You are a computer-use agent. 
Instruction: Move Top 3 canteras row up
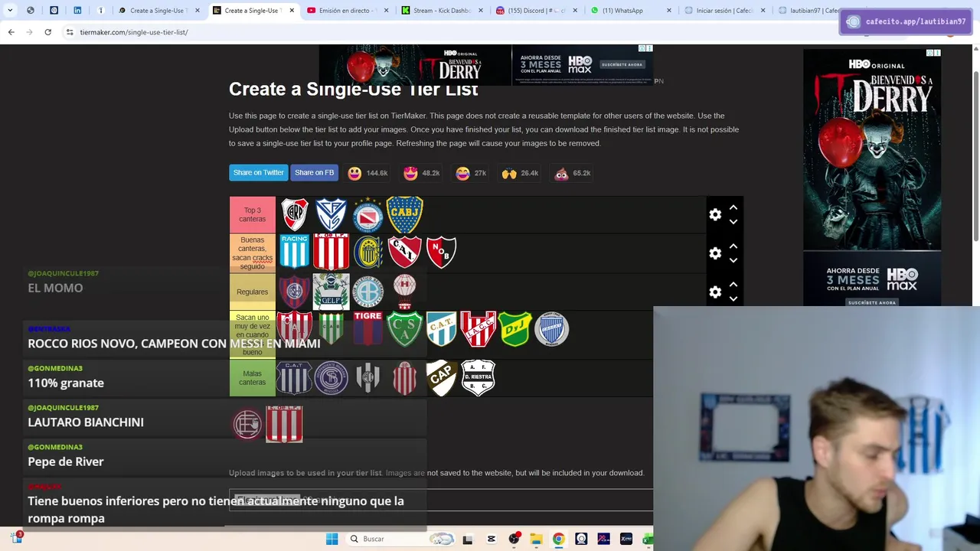click(x=733, y=207)
